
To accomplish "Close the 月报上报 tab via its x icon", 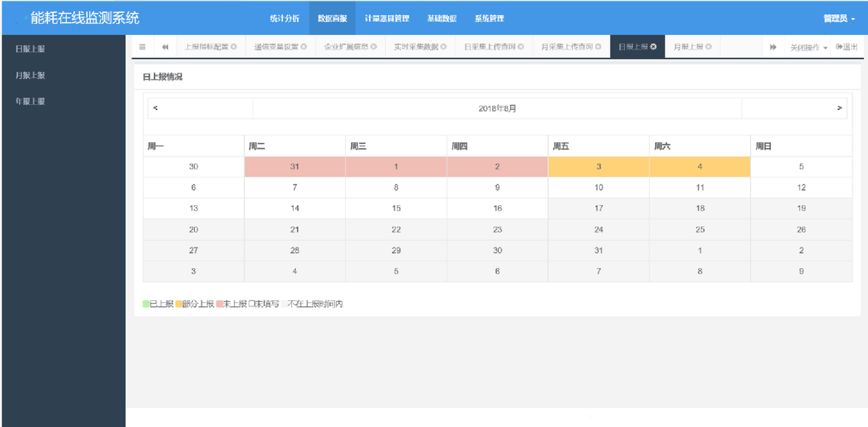I will click(x=709, y=47).
